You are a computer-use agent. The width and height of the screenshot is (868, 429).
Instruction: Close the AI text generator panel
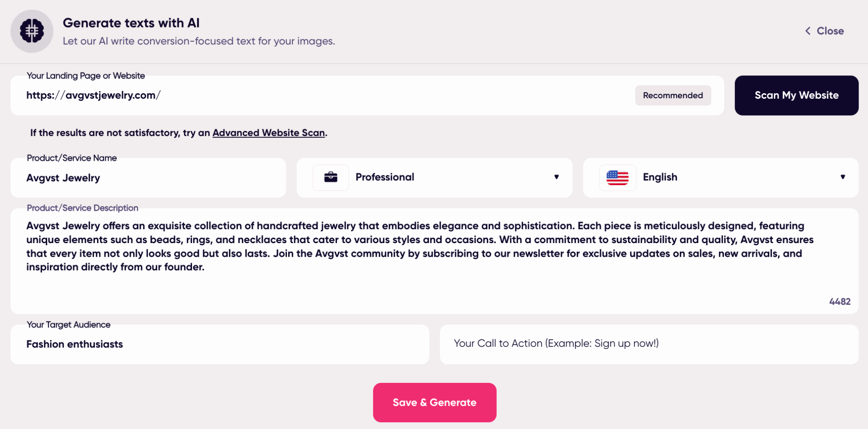point(824,31)
